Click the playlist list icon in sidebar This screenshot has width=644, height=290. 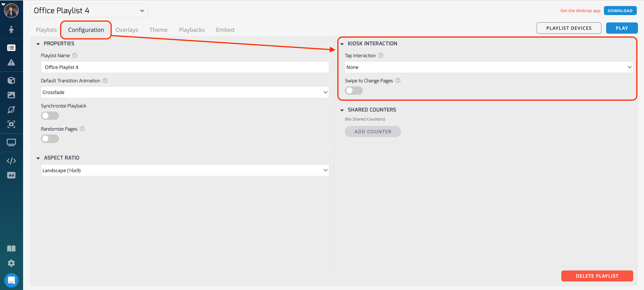coord(11,48)
